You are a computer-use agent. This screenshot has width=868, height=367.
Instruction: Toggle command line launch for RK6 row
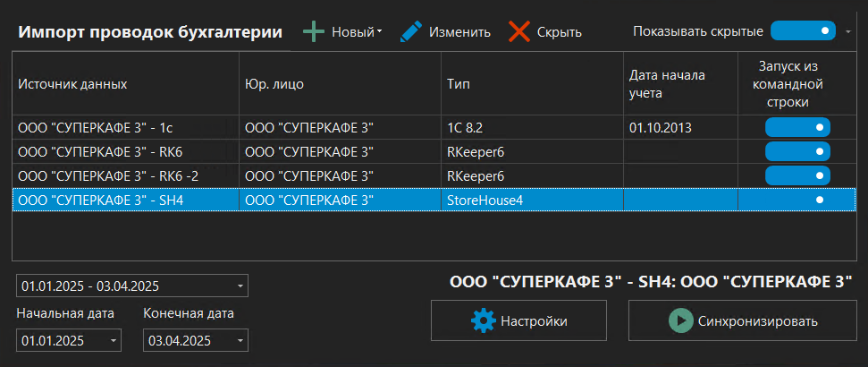click(797, 151)
